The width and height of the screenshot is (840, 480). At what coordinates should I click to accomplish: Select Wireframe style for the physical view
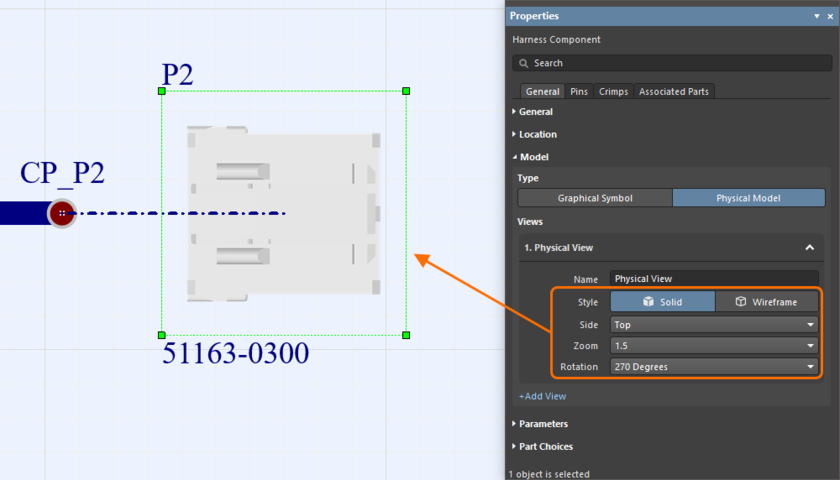pos(767,302)
